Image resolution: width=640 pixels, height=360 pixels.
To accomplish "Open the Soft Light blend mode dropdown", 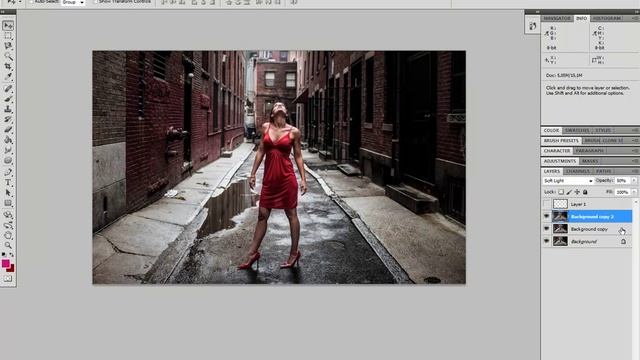I will click(568, 180).
